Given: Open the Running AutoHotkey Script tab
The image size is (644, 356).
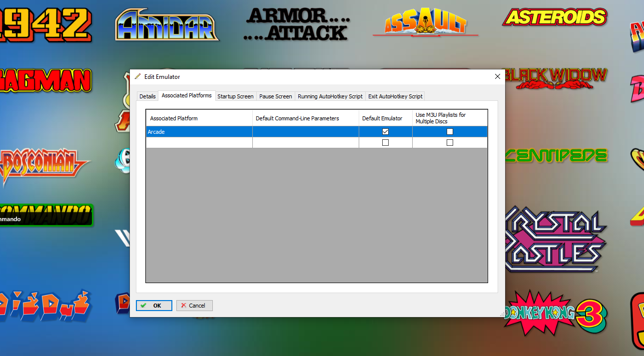Looking at the screenshot, I should pos(330,96).
